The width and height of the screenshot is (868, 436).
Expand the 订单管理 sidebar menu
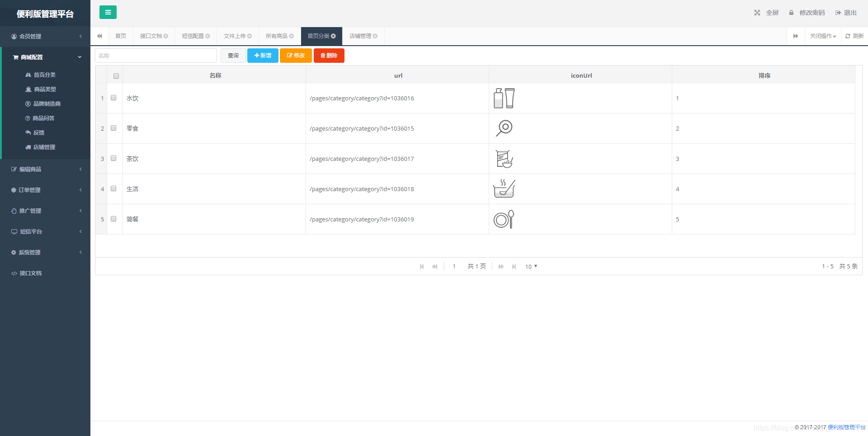click(x=45, y=190)
